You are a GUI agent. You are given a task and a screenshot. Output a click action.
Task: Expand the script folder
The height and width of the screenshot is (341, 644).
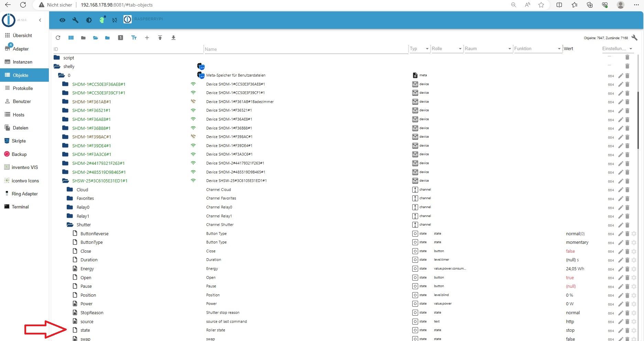[x=57, y=58]
